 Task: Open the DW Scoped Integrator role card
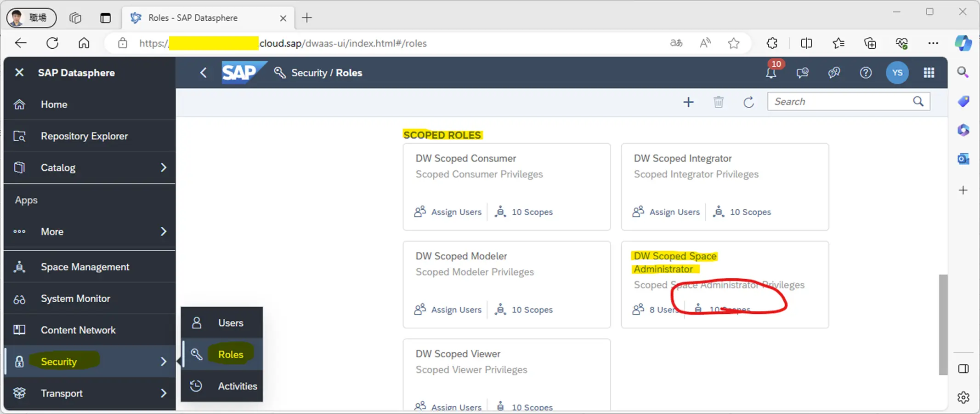[725, 187]
